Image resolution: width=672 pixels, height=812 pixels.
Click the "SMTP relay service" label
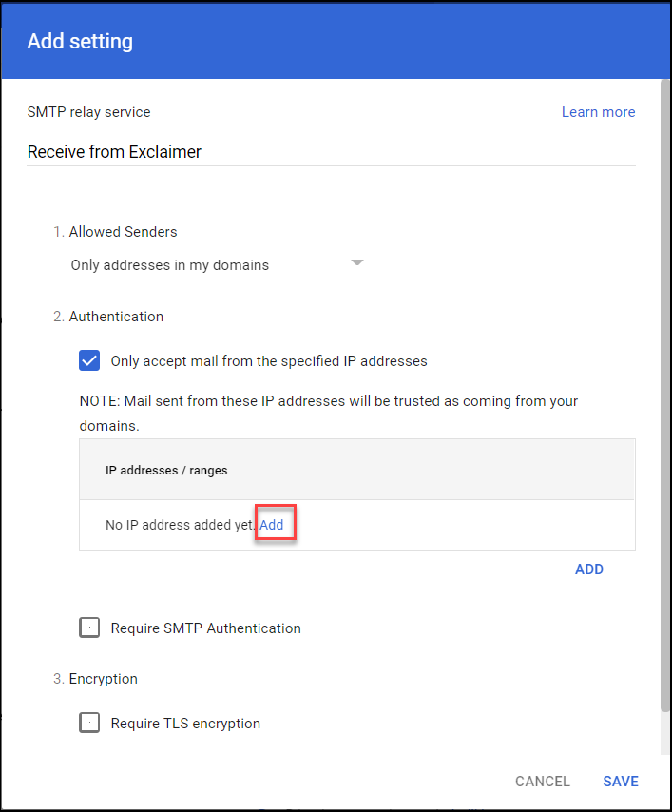[x=88, y=112]
